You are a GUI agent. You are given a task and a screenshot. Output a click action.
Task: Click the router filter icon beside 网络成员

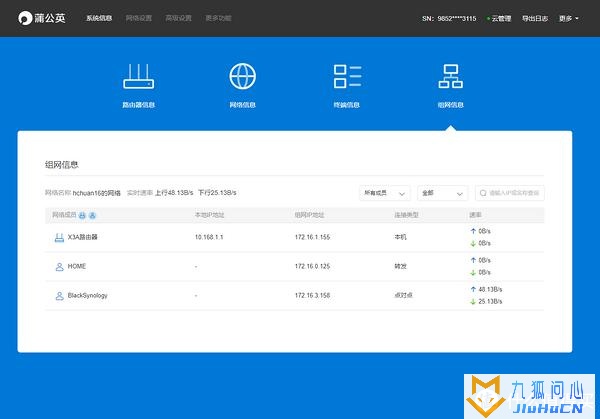click(82, 215)
